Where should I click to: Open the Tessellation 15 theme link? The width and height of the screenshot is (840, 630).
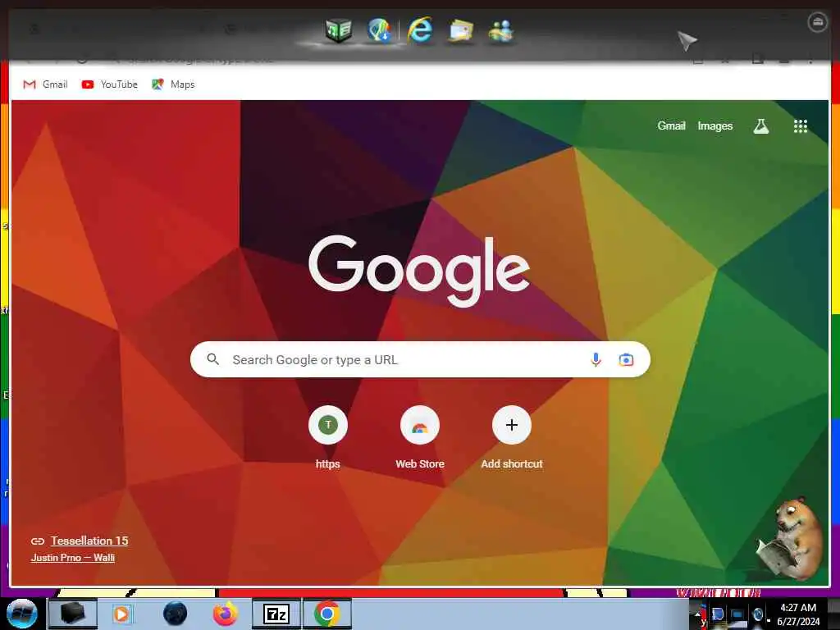(89, 541)
